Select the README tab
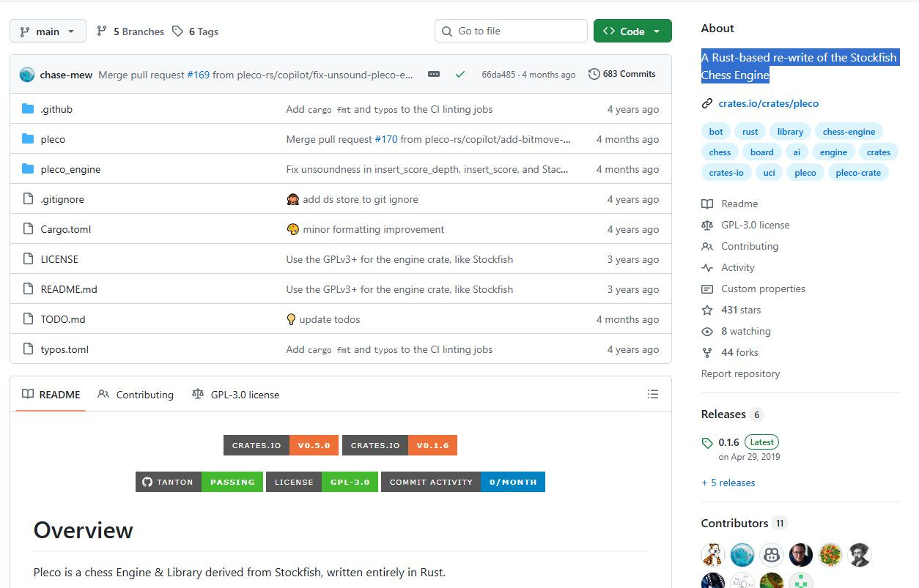The image size is (919, 588). (x=51, y=395)
